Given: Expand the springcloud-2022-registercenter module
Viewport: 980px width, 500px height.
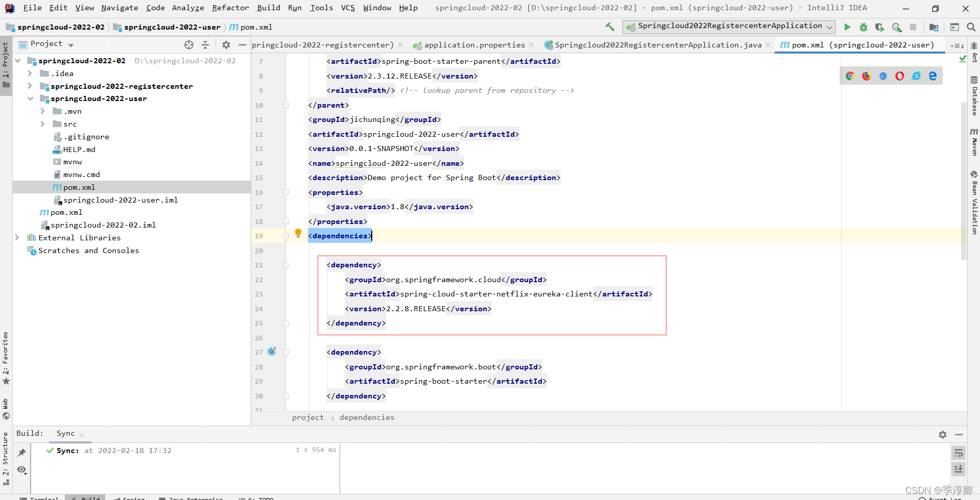Looking at the screenshot, I should pos(30,86).
